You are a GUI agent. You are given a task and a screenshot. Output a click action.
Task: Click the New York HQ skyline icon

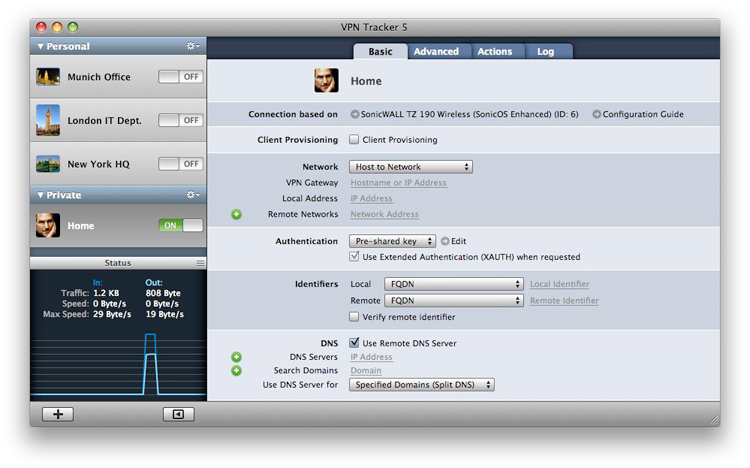pos(48,164)
